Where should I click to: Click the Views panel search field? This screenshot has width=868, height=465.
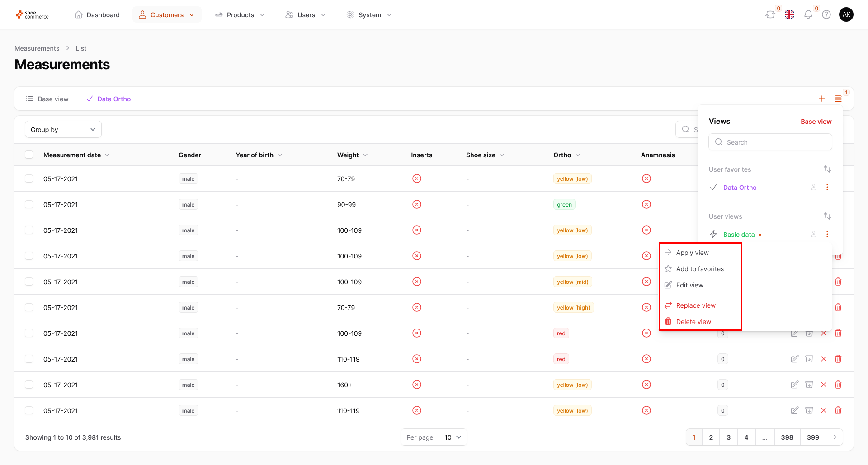pyautogui.click(x=770, y=142)
